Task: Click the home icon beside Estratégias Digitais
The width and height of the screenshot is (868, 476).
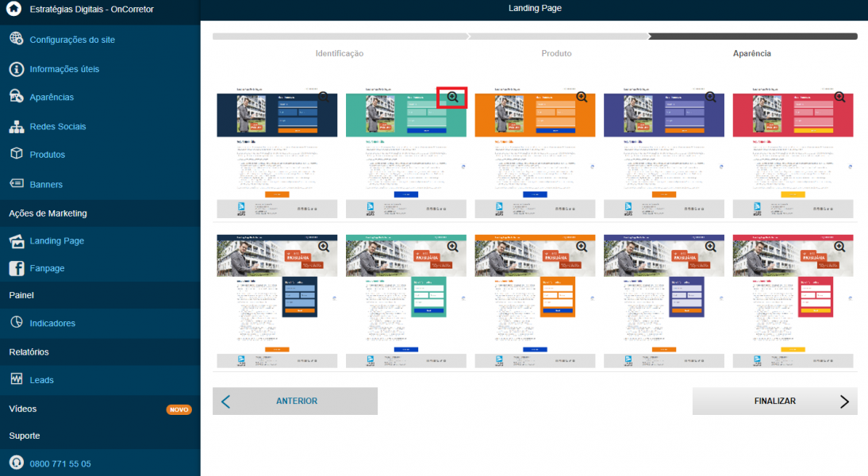Action: click(13, 8)
